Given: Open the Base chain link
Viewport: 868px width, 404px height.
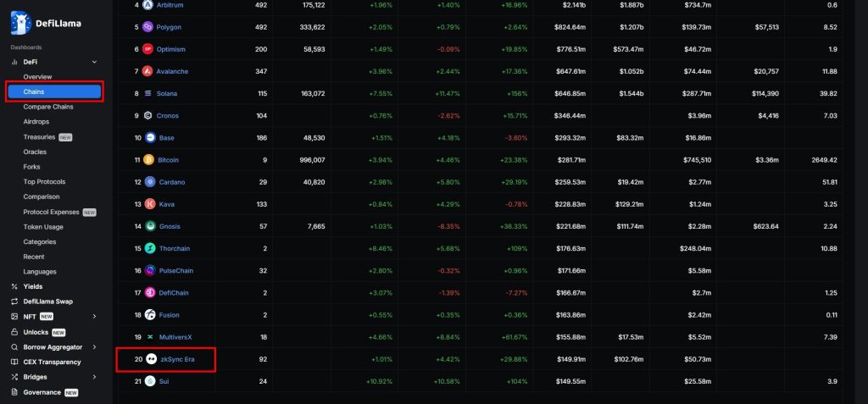Looking at the screenshot, I should 168,137.
